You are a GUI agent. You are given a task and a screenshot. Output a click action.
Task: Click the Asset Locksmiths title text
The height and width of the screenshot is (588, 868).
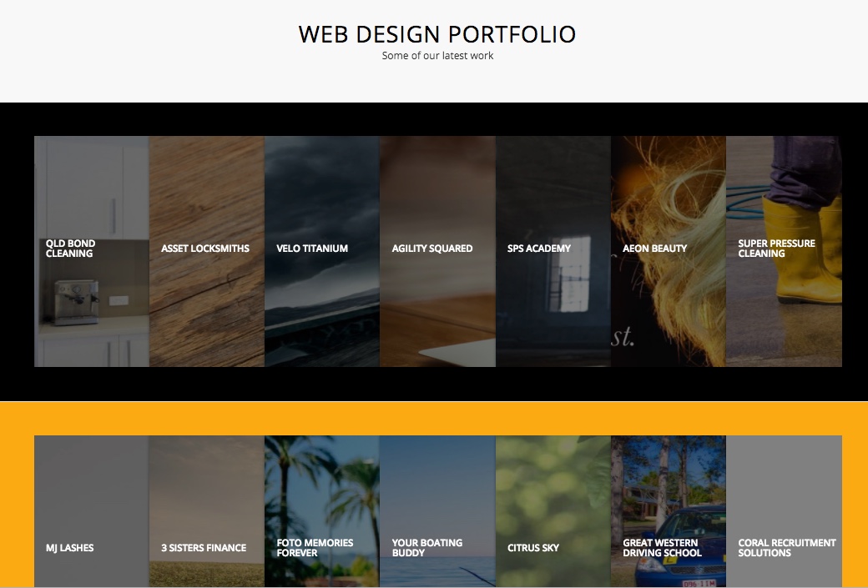(205, 249)
